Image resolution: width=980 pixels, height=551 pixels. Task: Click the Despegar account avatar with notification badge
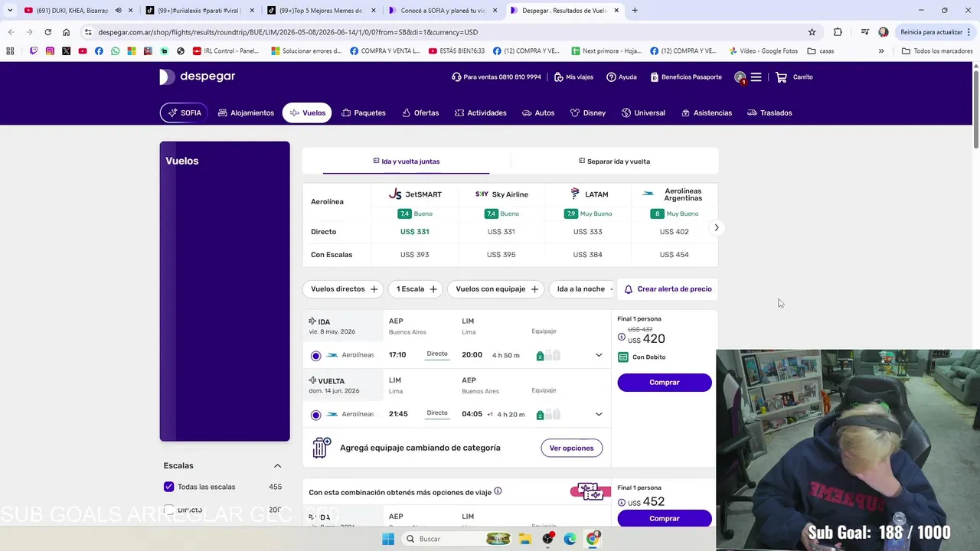click(740, 77)
